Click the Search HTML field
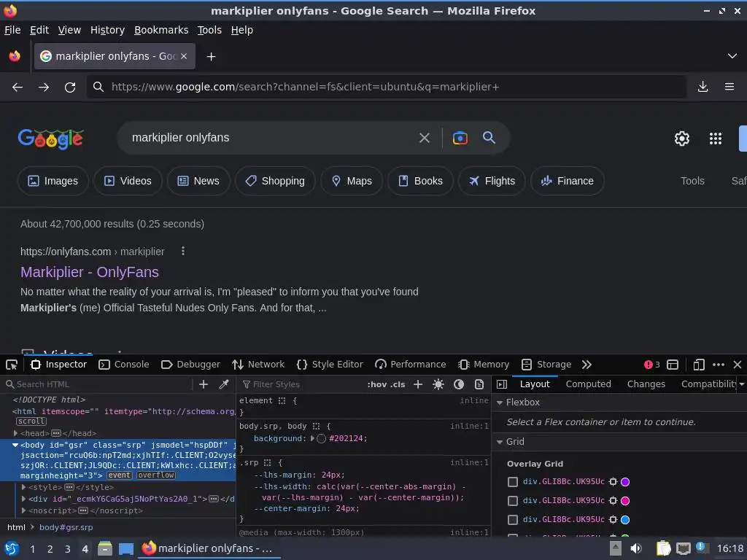Screen dimensions: 747x560 pyautogui.click(x=98, y=384)
